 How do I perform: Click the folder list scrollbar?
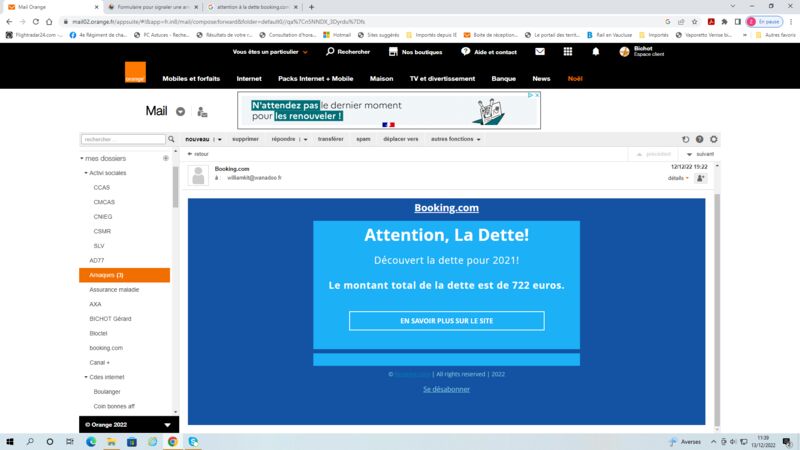[176, 187]
